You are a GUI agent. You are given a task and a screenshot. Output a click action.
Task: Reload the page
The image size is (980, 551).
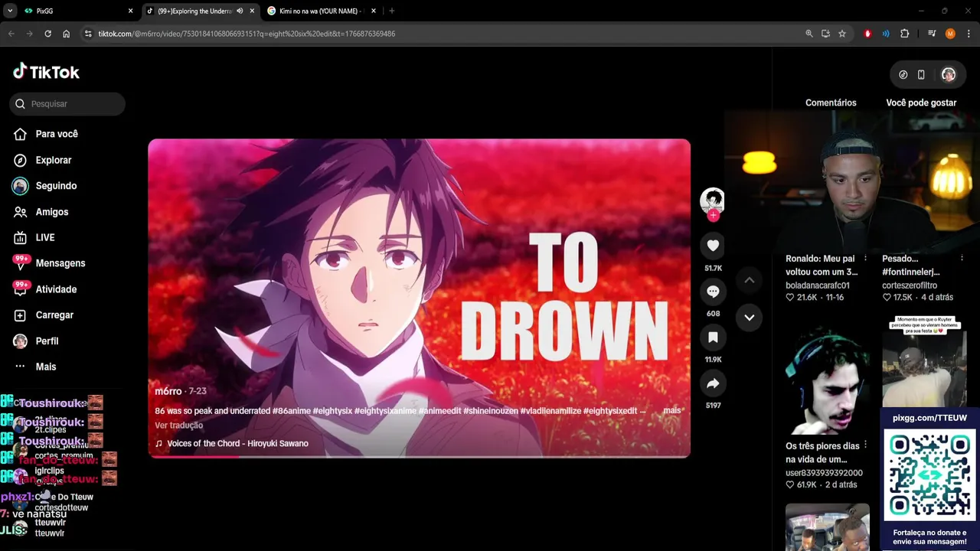tap(48, 34)
